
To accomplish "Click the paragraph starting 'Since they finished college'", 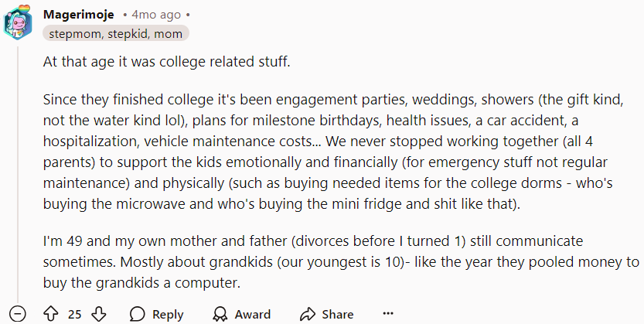I will pyautogui.click(x=333, y=152).
